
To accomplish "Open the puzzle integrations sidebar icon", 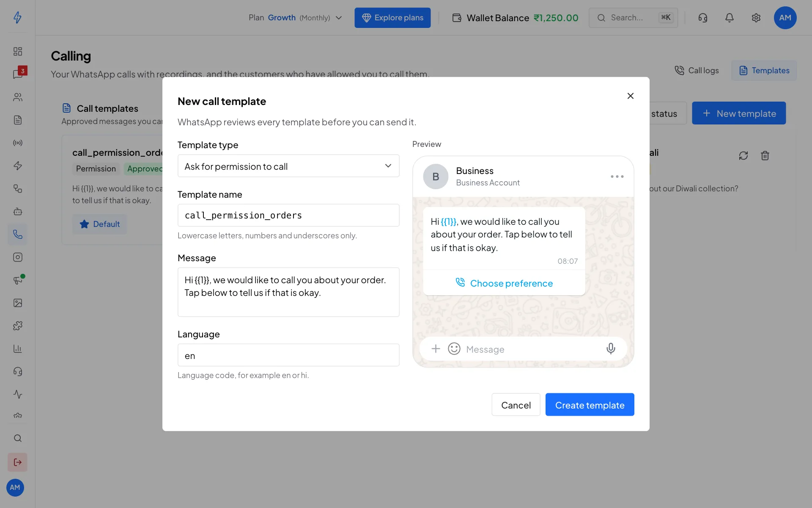I will 18,326.
